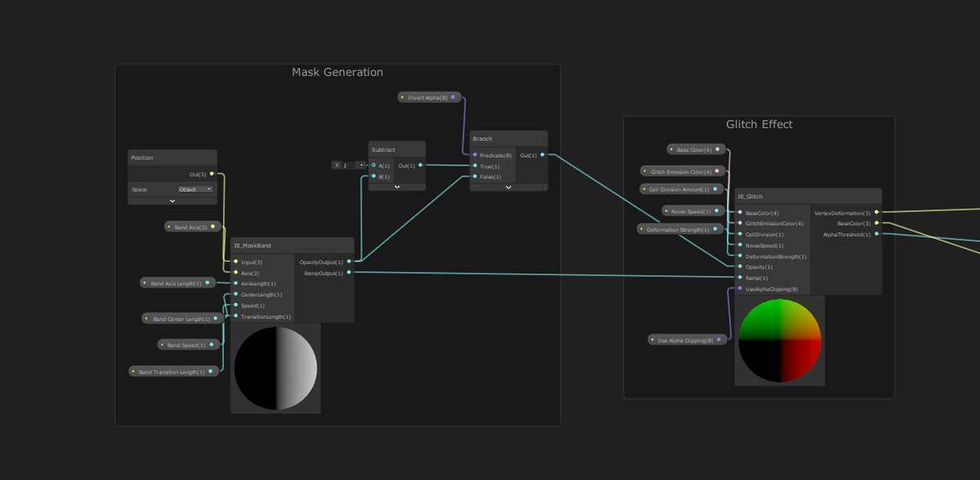The image size is (980, 480).
Task: Click the Out(3) port on Position node
Action: point(212,174)
